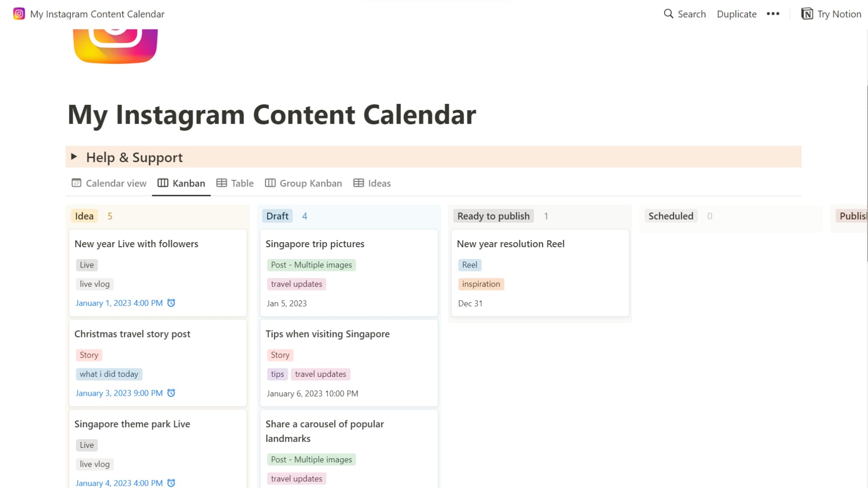The height and width of the screenshot is (488, 868).
Task: Open Search using the magnifying glass icon
Action: [669, 14]
